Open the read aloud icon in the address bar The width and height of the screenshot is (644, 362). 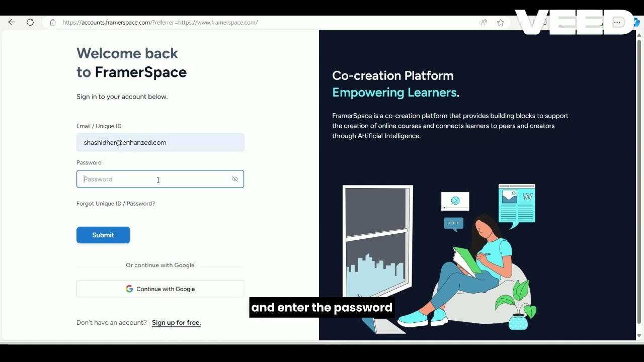coord(484,22)
